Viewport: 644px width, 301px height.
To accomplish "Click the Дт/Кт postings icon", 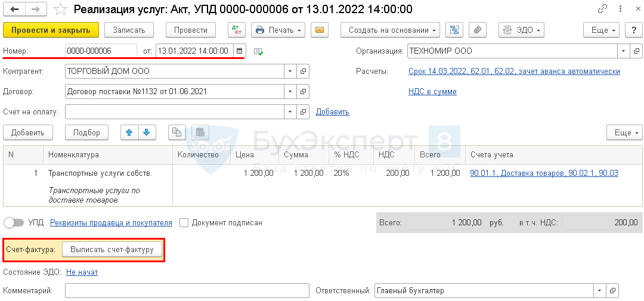I will point(237,30).
